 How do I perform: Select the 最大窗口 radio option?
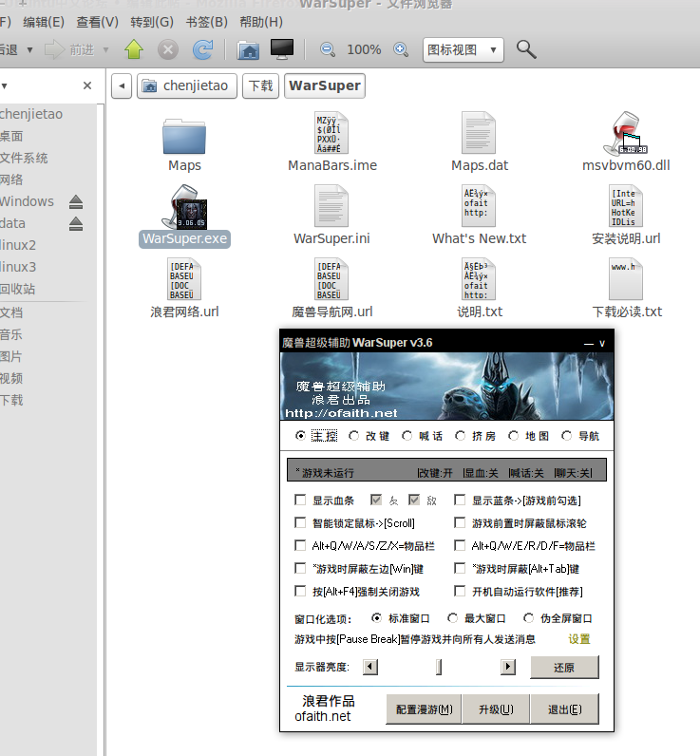coord(452,617)
